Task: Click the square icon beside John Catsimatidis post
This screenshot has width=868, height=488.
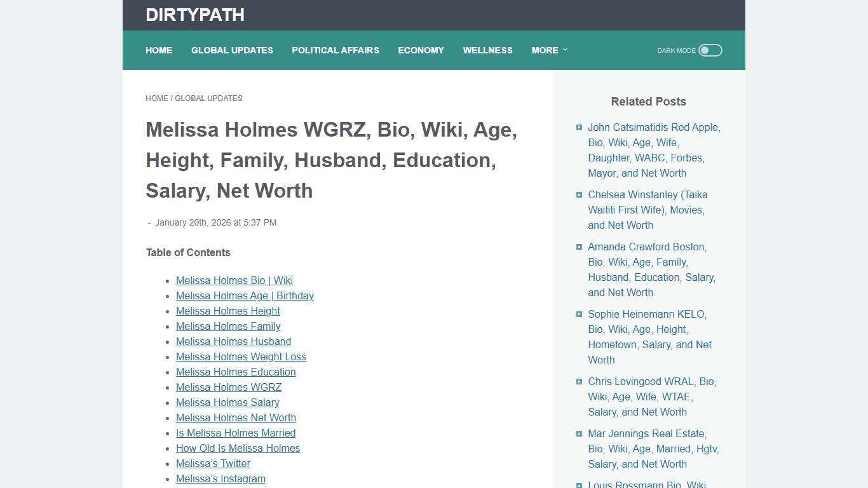Action: [579, 127]
